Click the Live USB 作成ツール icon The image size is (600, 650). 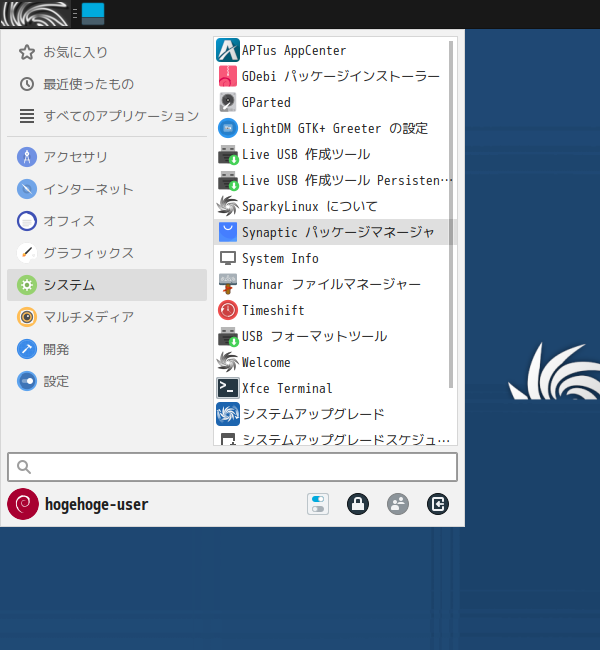point(228,155)
